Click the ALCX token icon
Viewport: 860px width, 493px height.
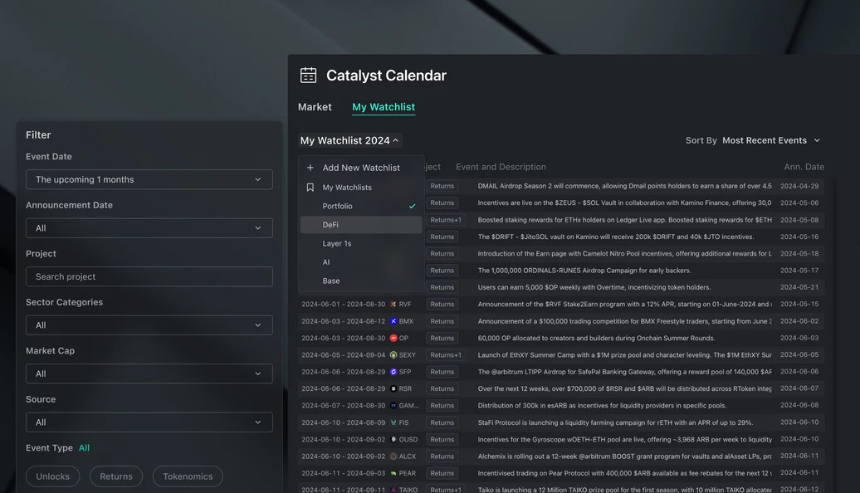(x=393, y=456)
